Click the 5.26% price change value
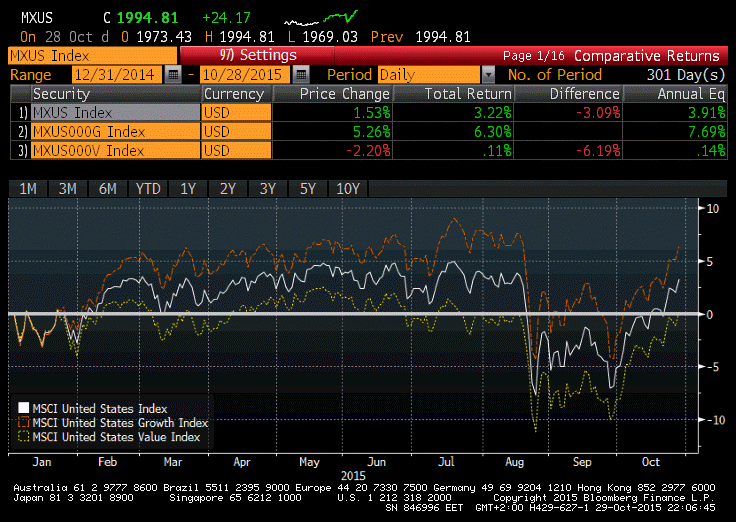The height and width of the screenshot is (522, 736). tap(372, 131)
